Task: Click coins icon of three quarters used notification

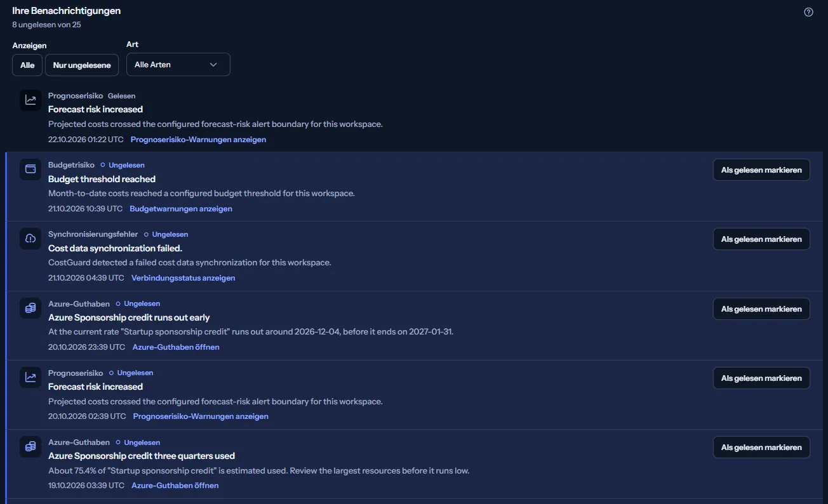Action: (30, 447)
